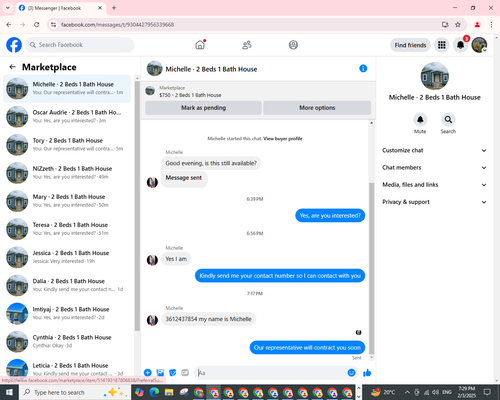Image resolution: width=500 pixels, height=400 pixels.
Task: Open the Mary conversation
Action: [x=67, y=201]
